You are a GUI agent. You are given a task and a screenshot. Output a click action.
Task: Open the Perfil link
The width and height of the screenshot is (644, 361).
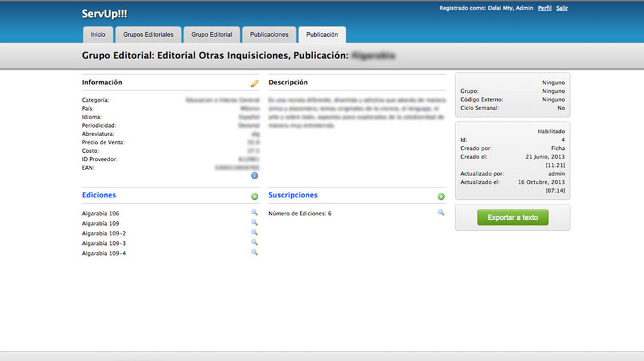click(545, 8)
